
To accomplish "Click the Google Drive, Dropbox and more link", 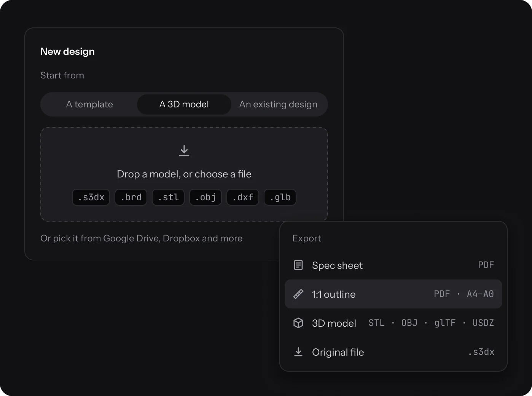I will [173, 238].
